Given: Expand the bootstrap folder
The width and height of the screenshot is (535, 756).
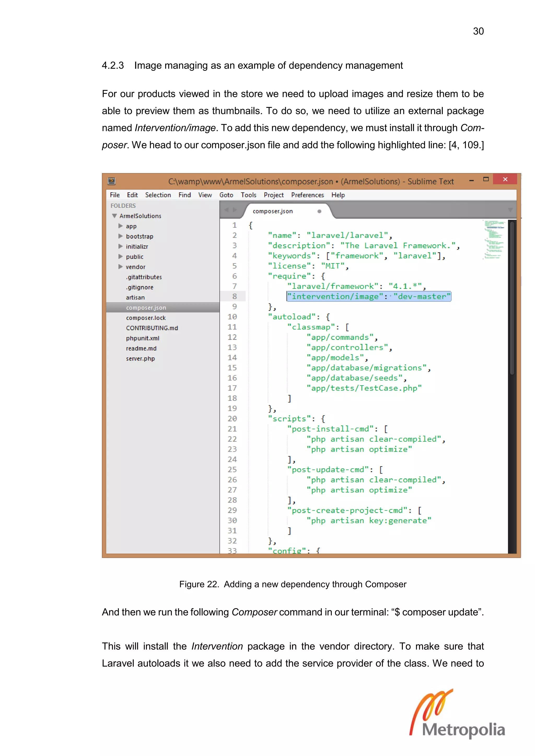Looking at the screenshot, I should point(121,236).
